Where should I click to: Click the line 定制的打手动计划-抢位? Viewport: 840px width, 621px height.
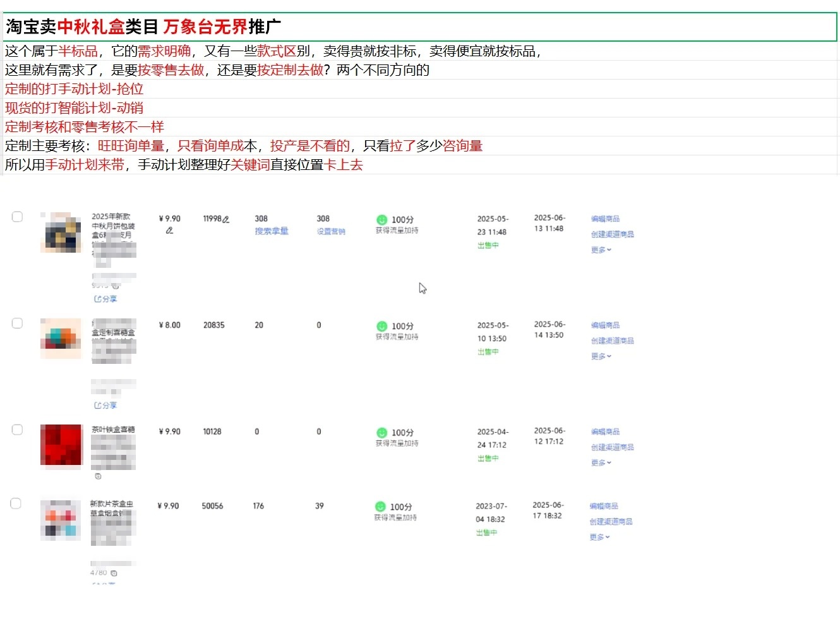click(x=75, y=89)
